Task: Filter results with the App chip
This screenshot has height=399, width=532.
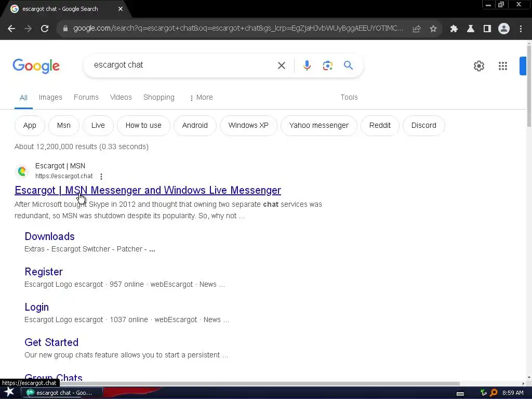Action: point(30,126)
